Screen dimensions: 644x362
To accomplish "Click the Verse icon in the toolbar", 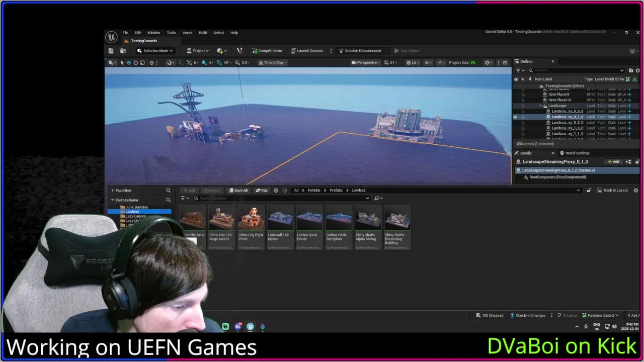I will coord(239,51).
